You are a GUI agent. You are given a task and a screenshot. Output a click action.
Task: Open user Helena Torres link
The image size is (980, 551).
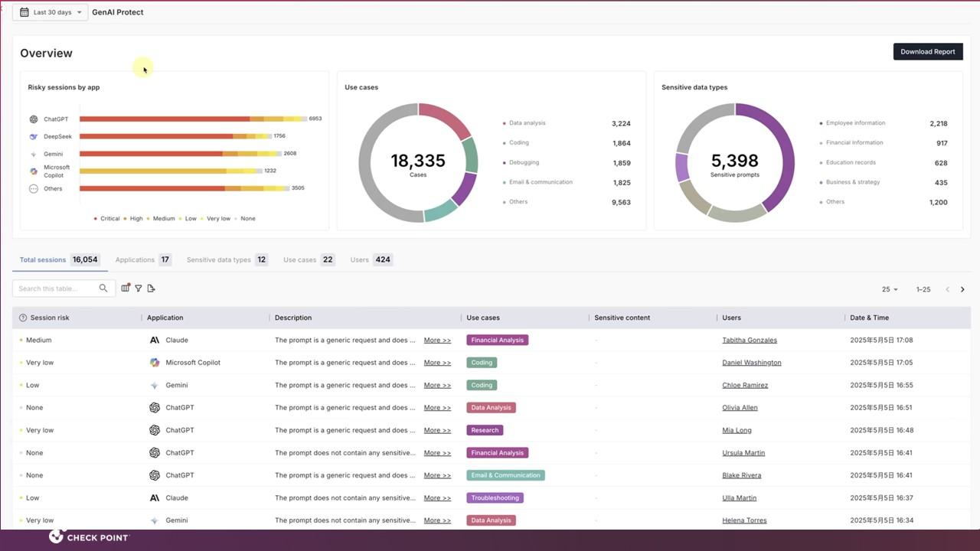pos(744,520)
